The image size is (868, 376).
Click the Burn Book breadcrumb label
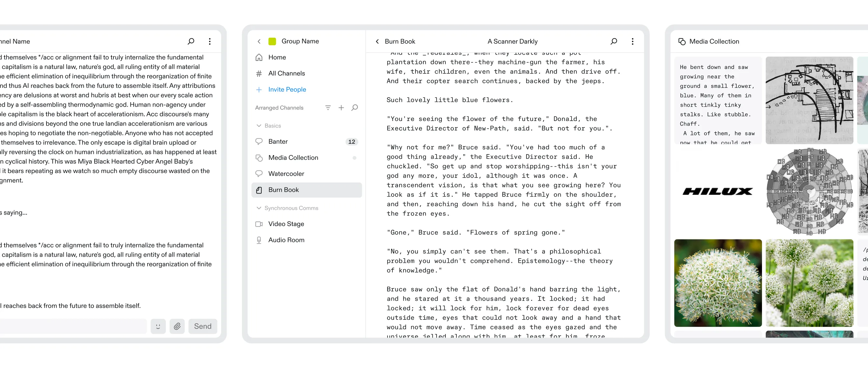[400, 41]
